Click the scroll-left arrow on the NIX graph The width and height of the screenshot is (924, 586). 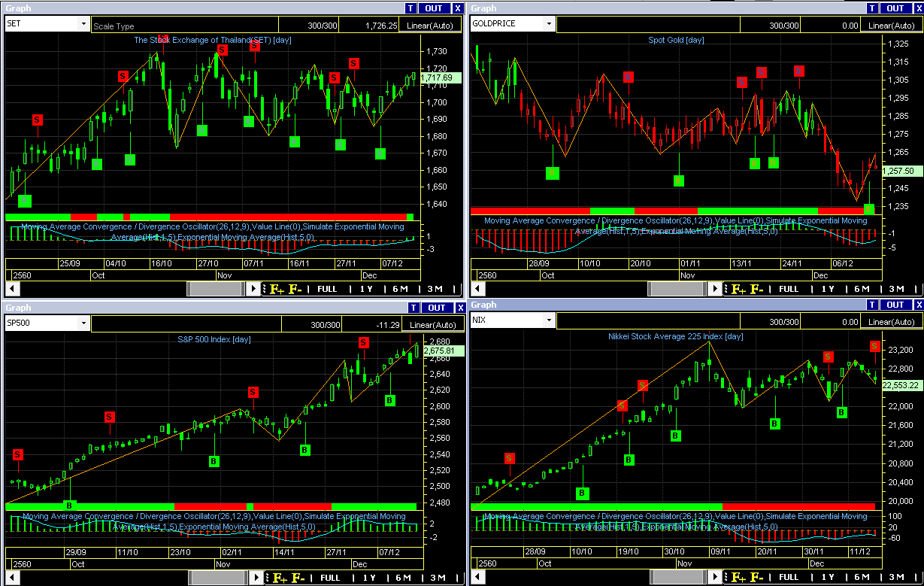click(x=477, y=578)
